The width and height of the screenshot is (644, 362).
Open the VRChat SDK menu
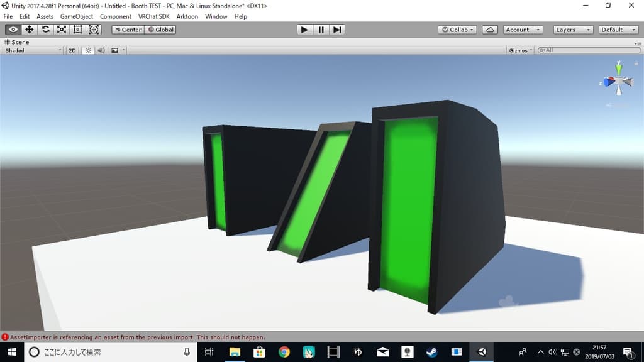(154, 16)
